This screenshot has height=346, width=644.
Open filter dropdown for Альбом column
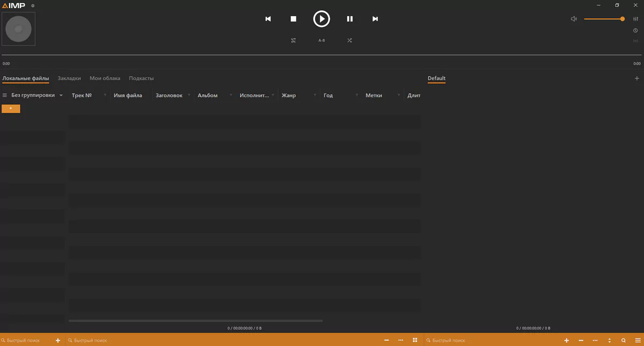tap(231, 96)
